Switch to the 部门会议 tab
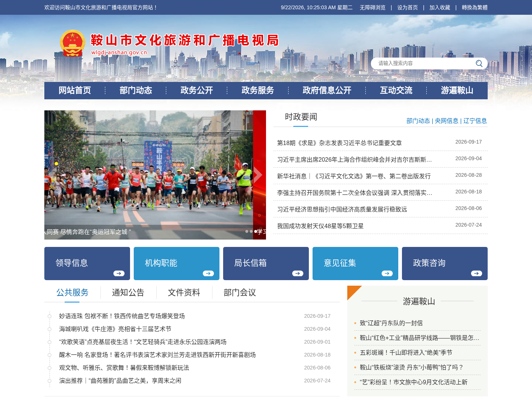This screenshot has height=406, width=532. [x=240, y=293]
